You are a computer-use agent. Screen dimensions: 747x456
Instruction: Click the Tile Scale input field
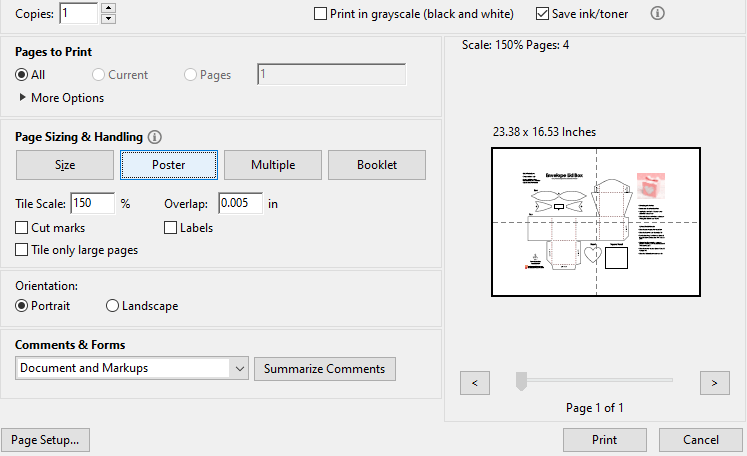click(93, 203)
